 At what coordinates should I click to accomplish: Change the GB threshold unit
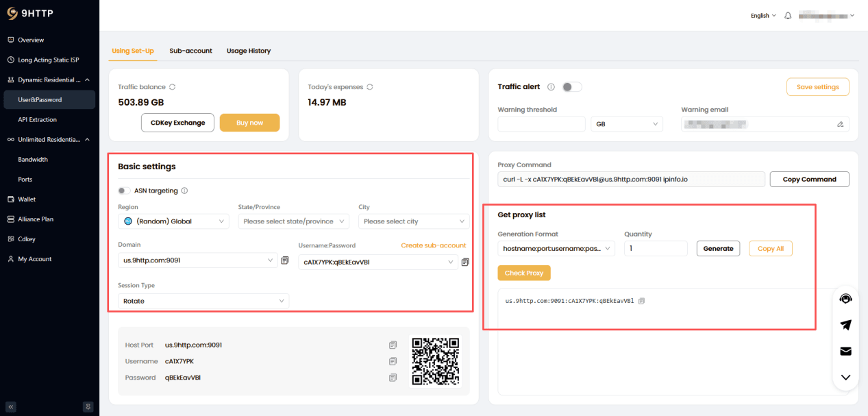[x=627, y=124]
